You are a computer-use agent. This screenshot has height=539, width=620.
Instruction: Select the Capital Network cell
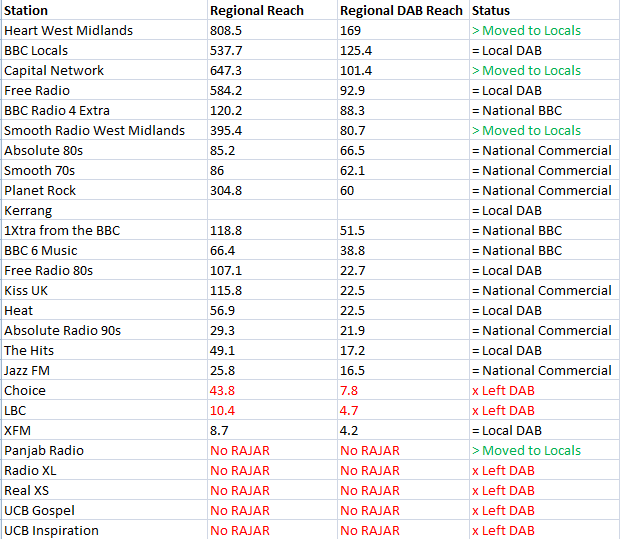[x=104, y=70]
